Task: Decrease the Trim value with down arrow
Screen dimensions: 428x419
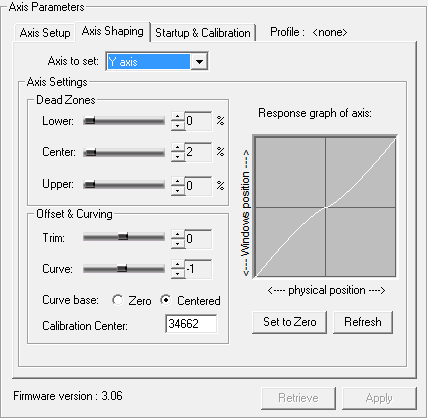Action: point(178,244)
